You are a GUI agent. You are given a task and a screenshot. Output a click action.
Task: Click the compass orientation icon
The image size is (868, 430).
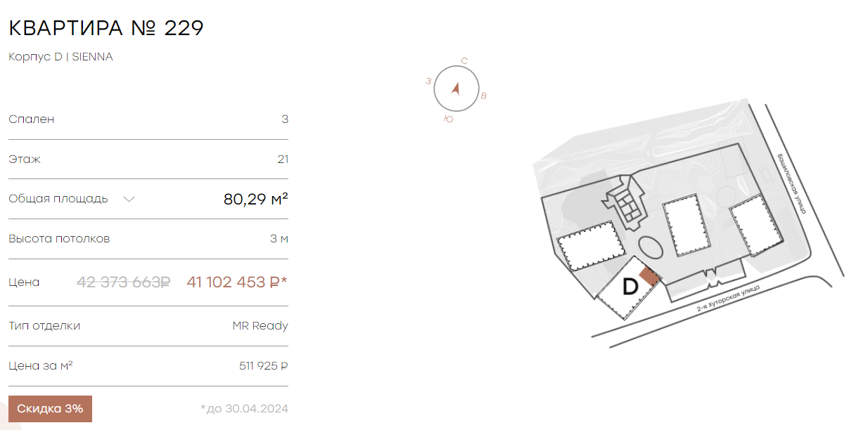pyautogui.click(x=455, y=89)
